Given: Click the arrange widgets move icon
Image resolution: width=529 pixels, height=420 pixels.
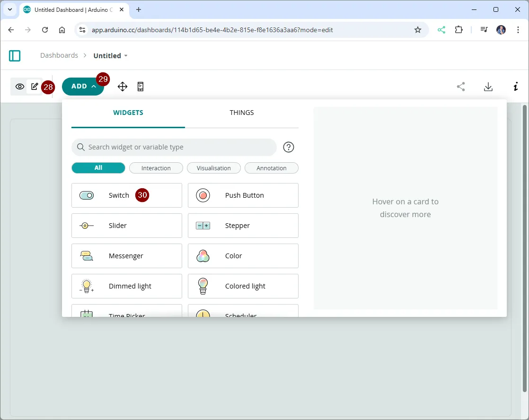Looking at the screenshot, I should click(x=123, y=87).
